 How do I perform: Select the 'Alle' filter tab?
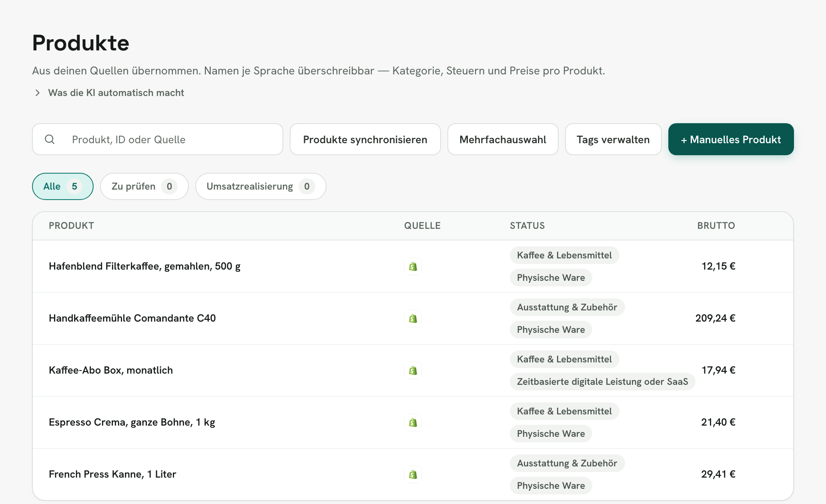pos(63,186)
